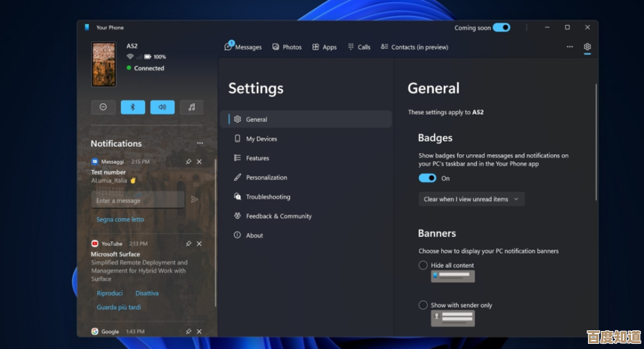Open the settings gear icon

[x=587, y=47]
